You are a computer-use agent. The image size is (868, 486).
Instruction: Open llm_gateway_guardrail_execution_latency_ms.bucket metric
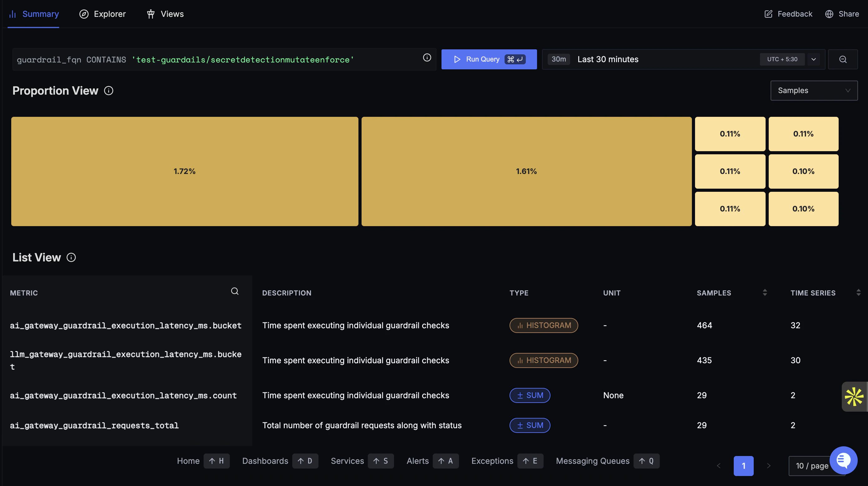click(x=126, y=360)
